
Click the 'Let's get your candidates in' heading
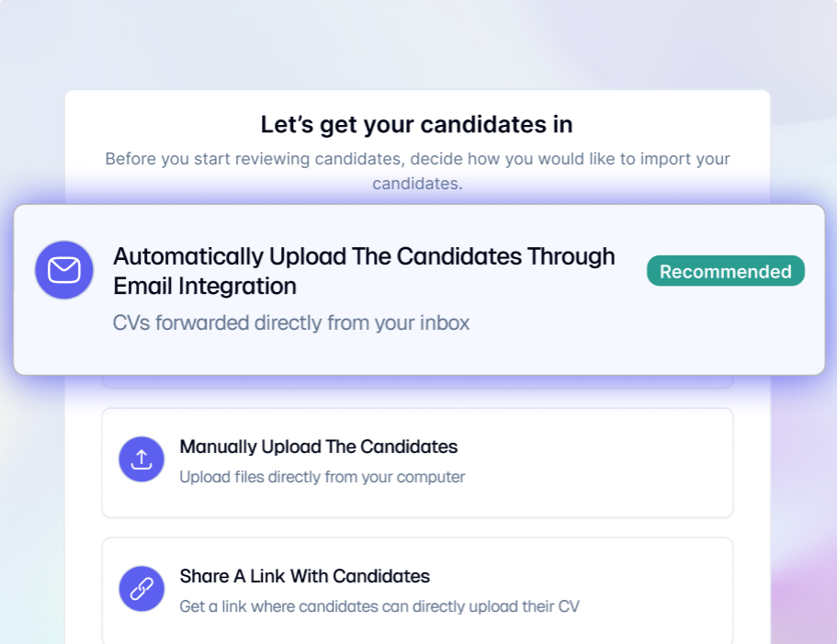pos(416,124)
